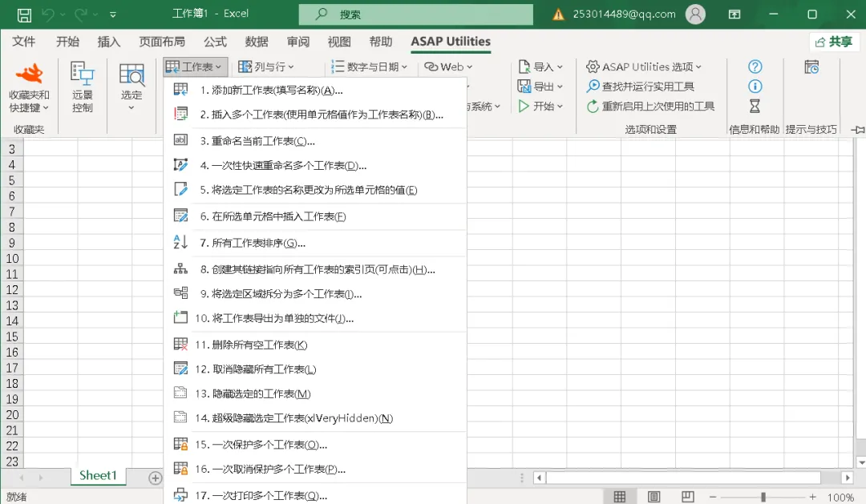The width and height of the screenshot is (866, 504).
Task: Click the zoom slider handle
Action: click(763, 497)
